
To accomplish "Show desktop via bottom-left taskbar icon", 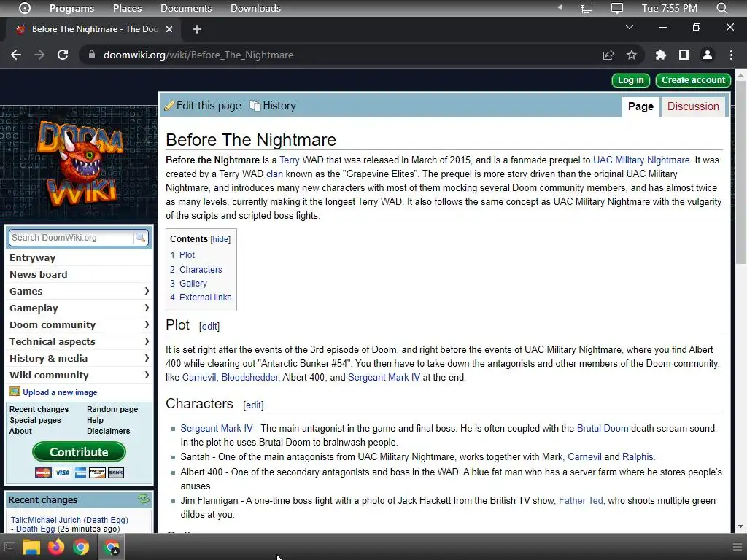I will click(x=9, y=547).
